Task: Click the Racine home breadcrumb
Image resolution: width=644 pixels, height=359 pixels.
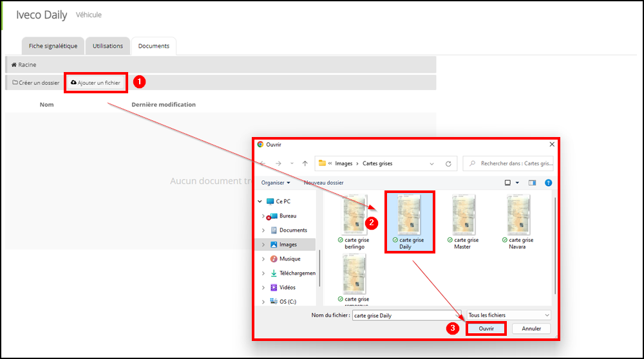Action: click(24, 65)
